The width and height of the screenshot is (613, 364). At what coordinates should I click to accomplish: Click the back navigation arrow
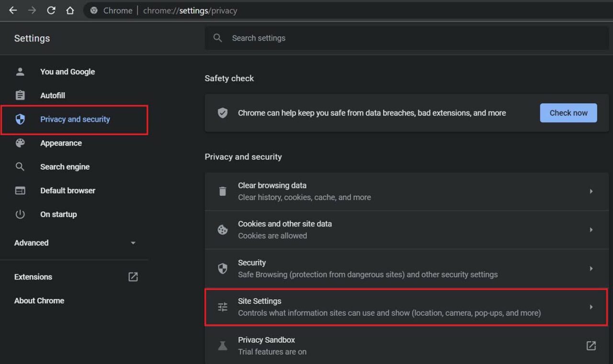12,10
